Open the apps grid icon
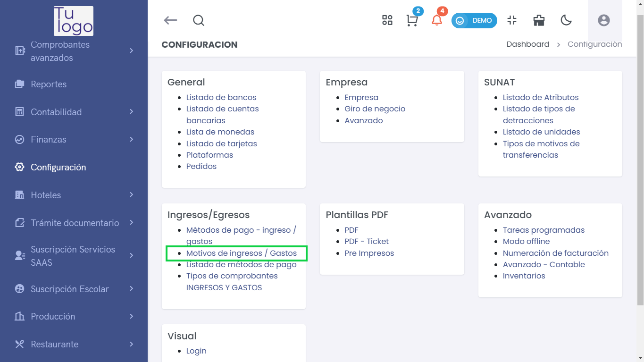 [387, 20]
